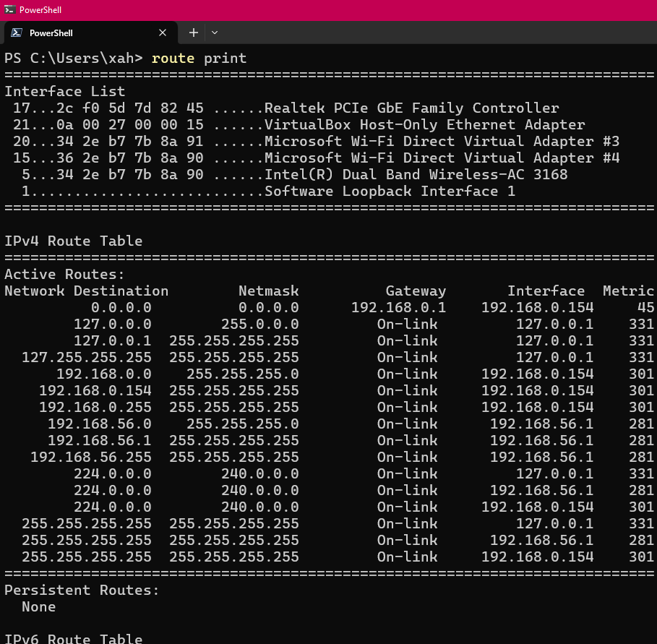Click the 'Persistent Routes:' label
Screen dimensions: 657x644
(82, 590)
